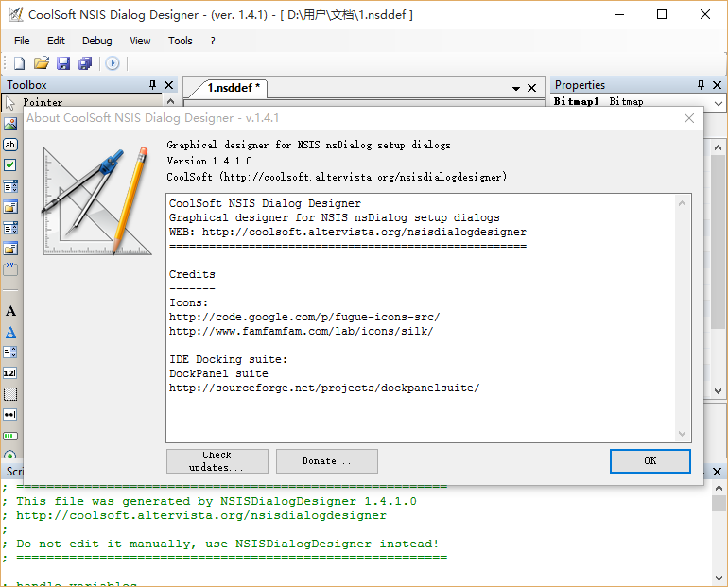Switch to the 1.nsddef tab
728x587 pixels.
point(234,88)
